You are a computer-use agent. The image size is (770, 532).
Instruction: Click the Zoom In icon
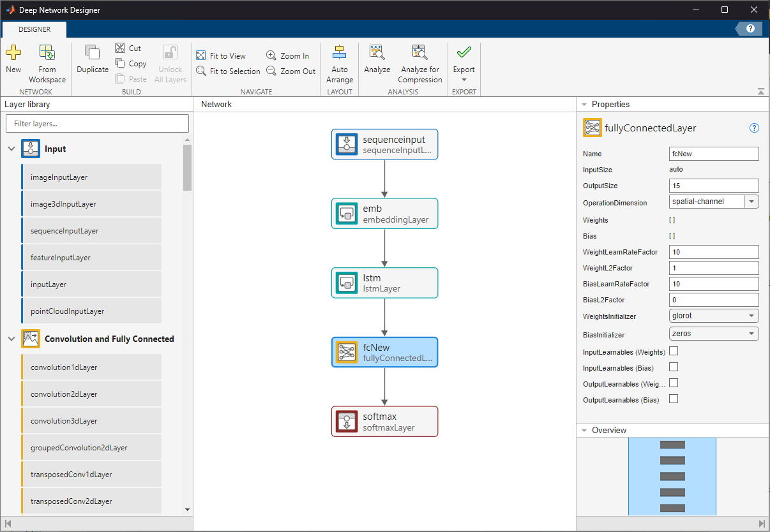(272, 56)
